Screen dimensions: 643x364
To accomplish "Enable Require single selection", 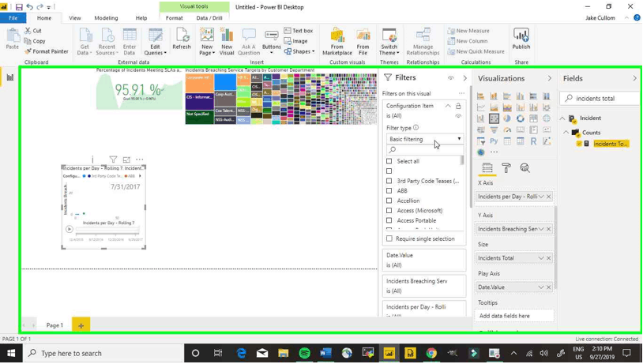I will [x=389, y=238].
